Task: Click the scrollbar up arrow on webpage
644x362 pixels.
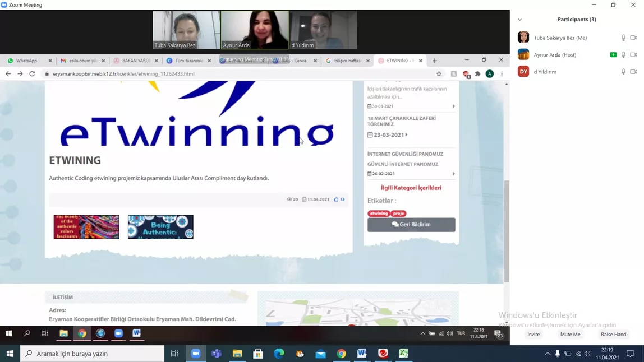Action: 507,84
